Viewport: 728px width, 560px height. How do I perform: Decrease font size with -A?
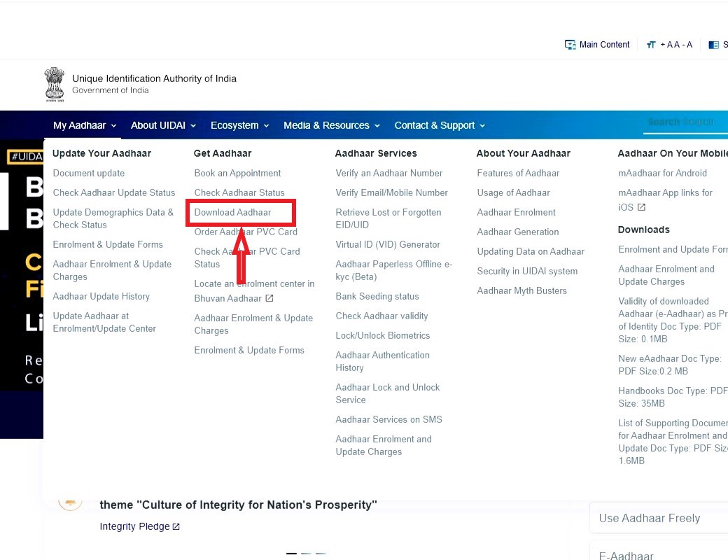687,45
